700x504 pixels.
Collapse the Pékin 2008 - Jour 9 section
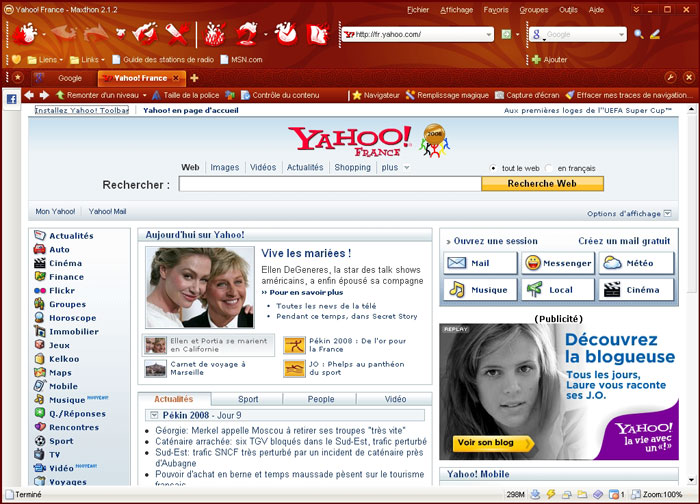pos(154,415)
